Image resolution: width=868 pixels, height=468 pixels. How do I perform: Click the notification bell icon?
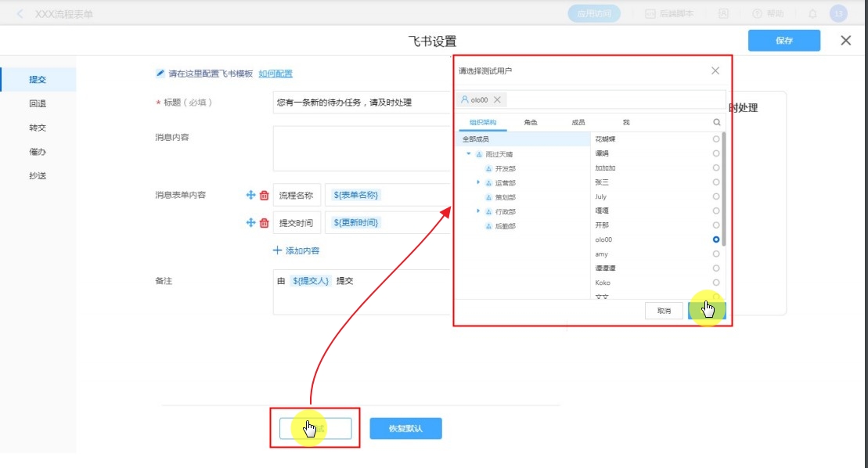(812, 13)
